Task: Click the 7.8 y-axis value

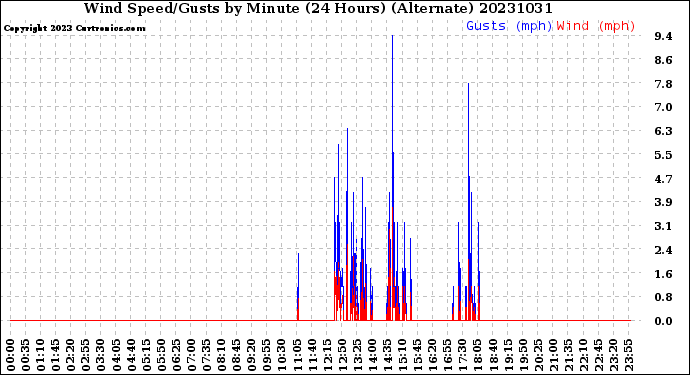Action: (x=664, y=84)
